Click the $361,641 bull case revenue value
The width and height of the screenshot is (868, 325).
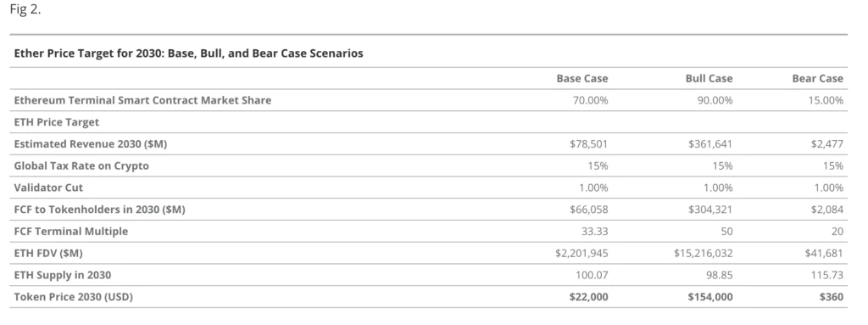coord(710,143)
